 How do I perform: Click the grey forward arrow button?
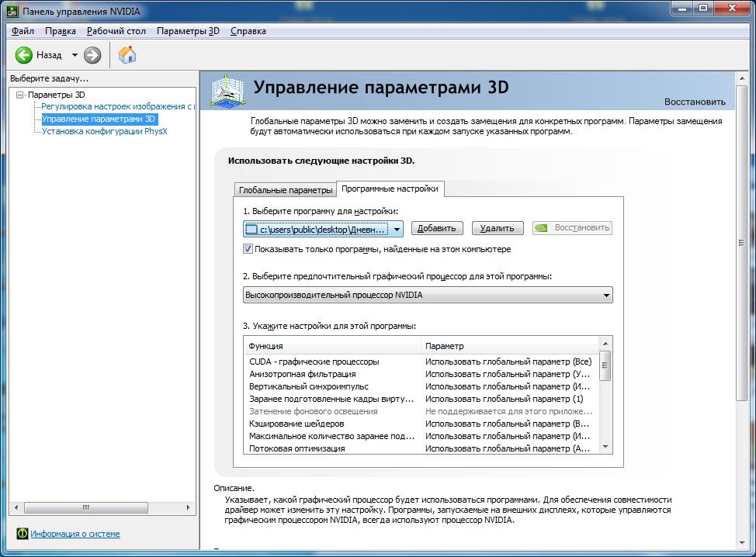(92, 55)
